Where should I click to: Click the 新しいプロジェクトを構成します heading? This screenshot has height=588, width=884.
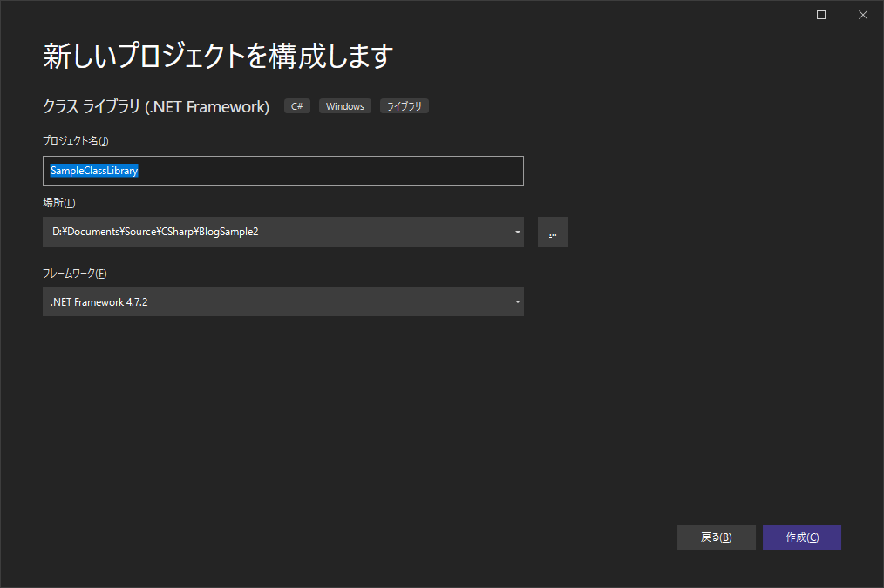(218, 57)
